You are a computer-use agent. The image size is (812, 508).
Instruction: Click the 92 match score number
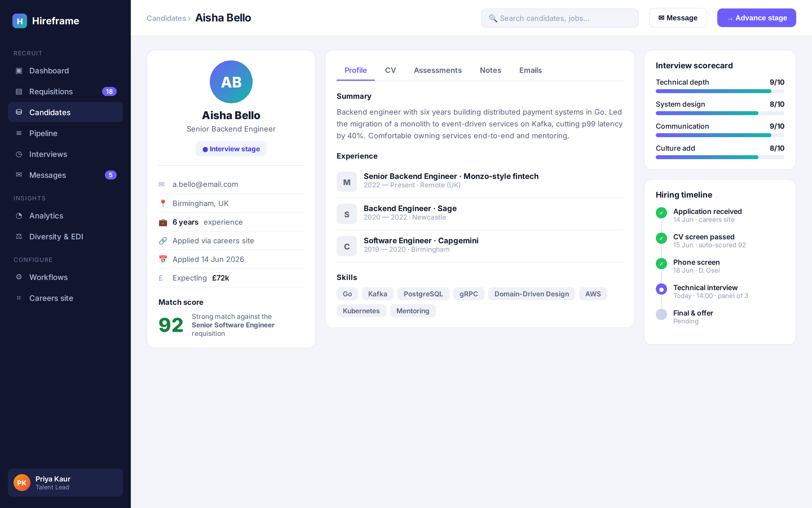171,325
